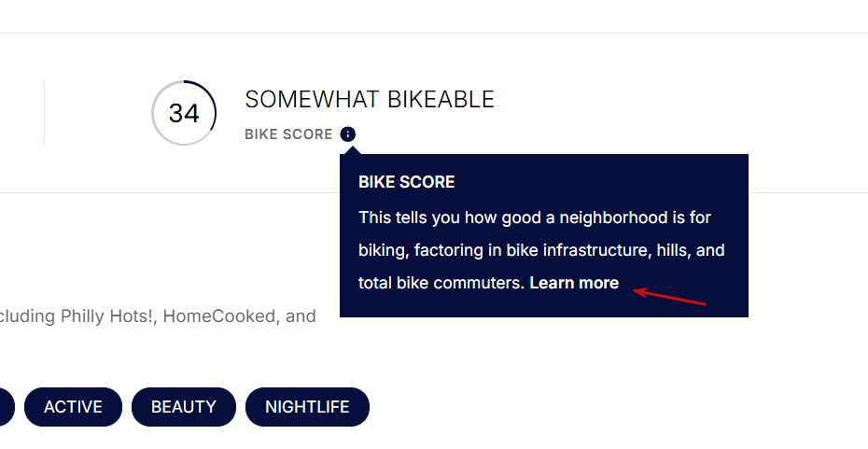Click the word "hills" in the tooltip
The height and width of the screenshot is (449, 868).
coord(673,250)
